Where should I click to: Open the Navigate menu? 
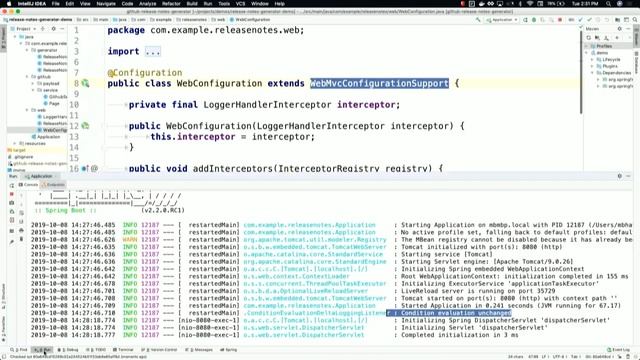click(106, 4)
